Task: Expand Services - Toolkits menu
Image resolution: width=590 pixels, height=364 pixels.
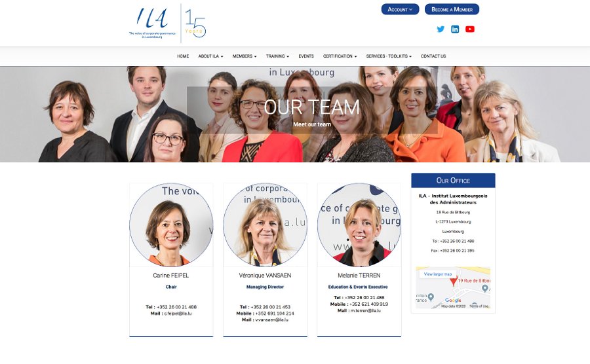Action: [x=389, y=56]
